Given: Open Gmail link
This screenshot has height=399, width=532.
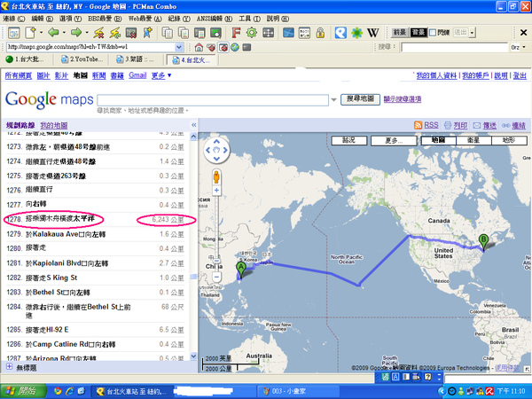Looking at the screenshot, I should click(x=137, y=75).
